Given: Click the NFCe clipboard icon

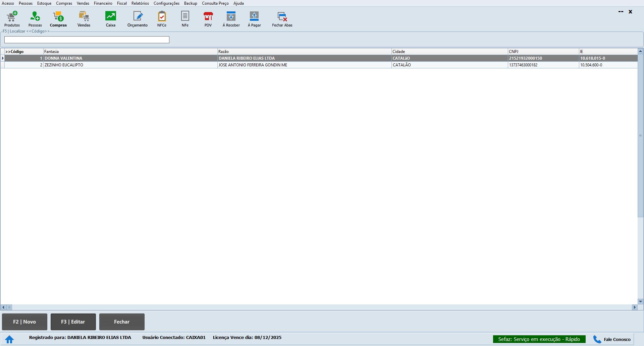Looking at the screenshot, I should click(162, 19).
